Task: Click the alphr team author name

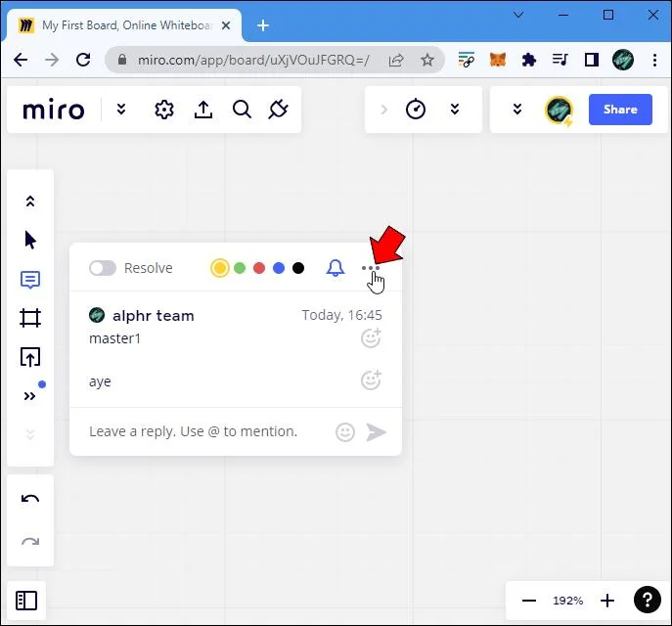Action: pos(154,316)
